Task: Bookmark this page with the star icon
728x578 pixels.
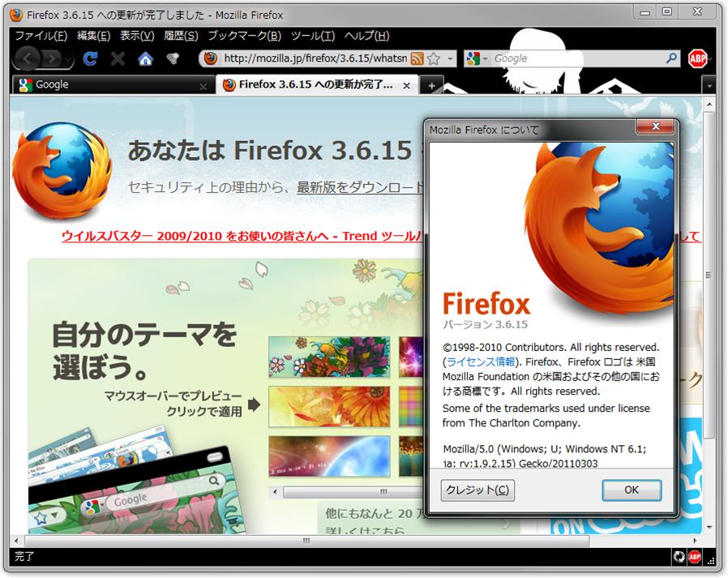Action: (x=434, y=58)
